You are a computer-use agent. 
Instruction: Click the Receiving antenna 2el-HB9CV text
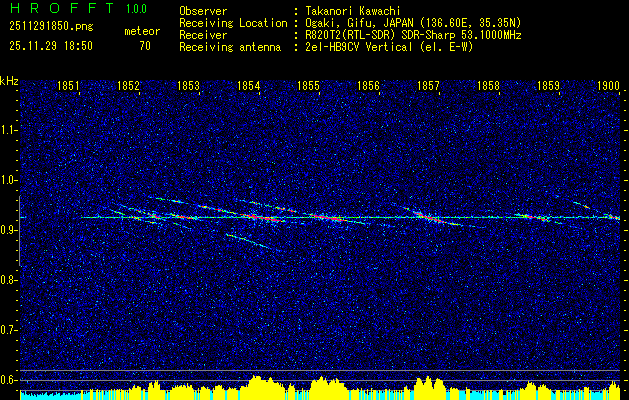[x=389, y=47]
